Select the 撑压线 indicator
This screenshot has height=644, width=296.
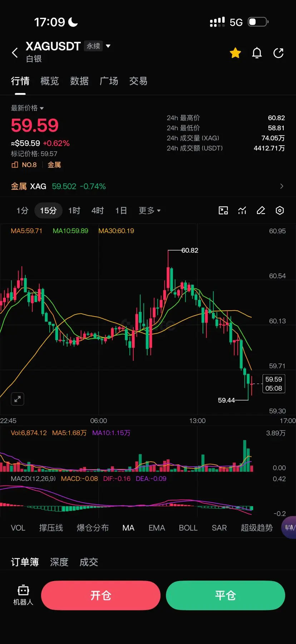[x=51, y=528]
